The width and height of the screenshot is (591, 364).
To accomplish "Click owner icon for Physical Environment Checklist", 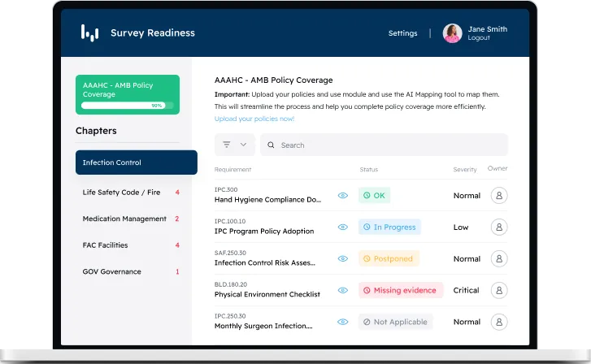I will click(499, 290).
